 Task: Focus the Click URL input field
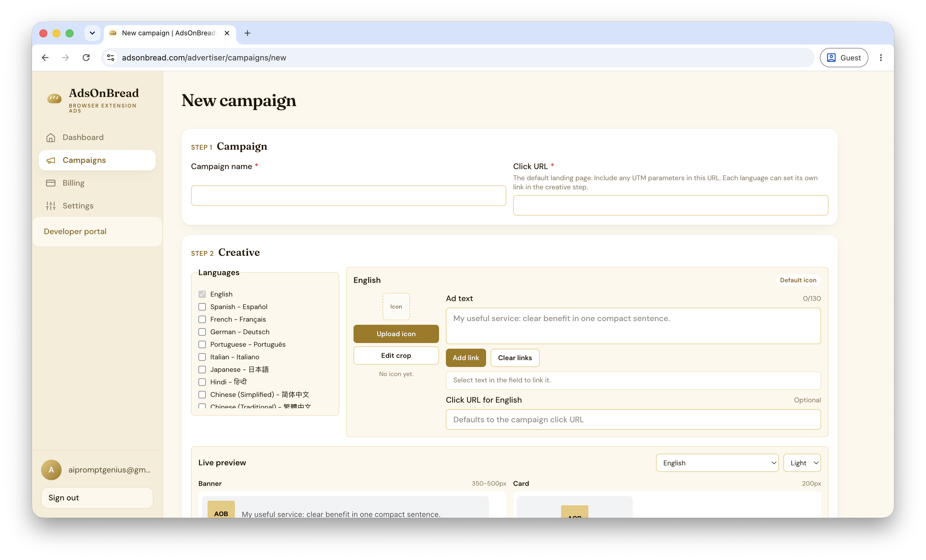(671, 205)
